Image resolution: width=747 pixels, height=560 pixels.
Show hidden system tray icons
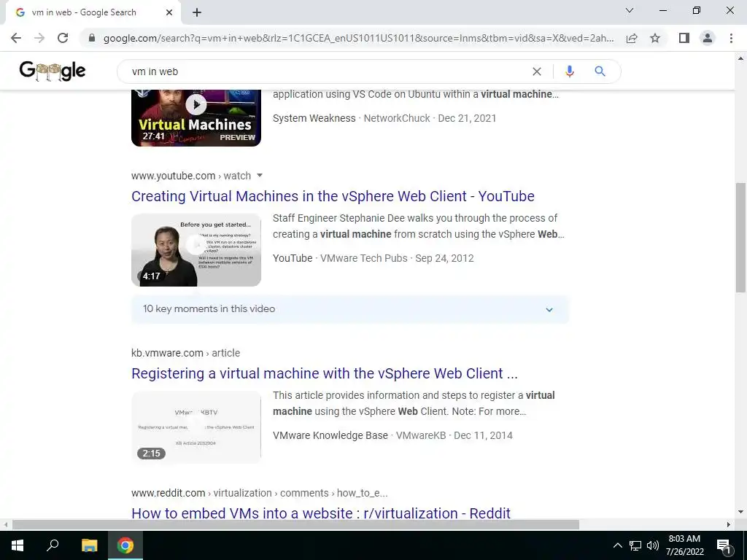tap(617, 545)
